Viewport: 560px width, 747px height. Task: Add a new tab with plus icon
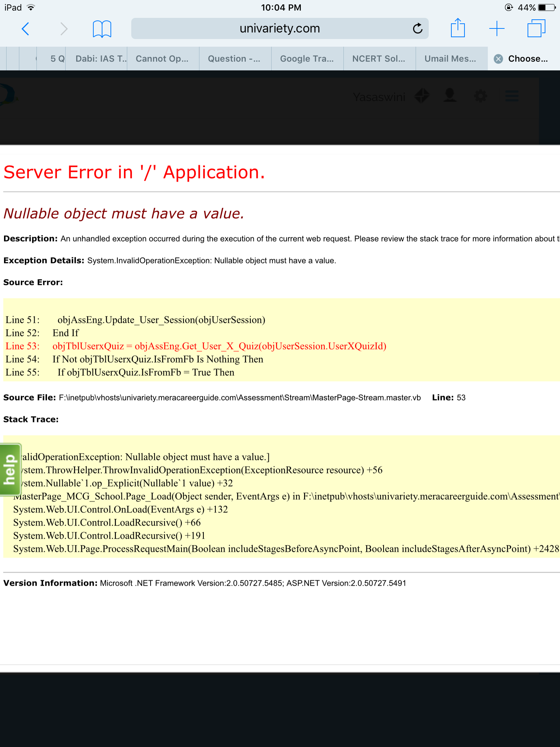pyautogui.click(x=497, y=28)
